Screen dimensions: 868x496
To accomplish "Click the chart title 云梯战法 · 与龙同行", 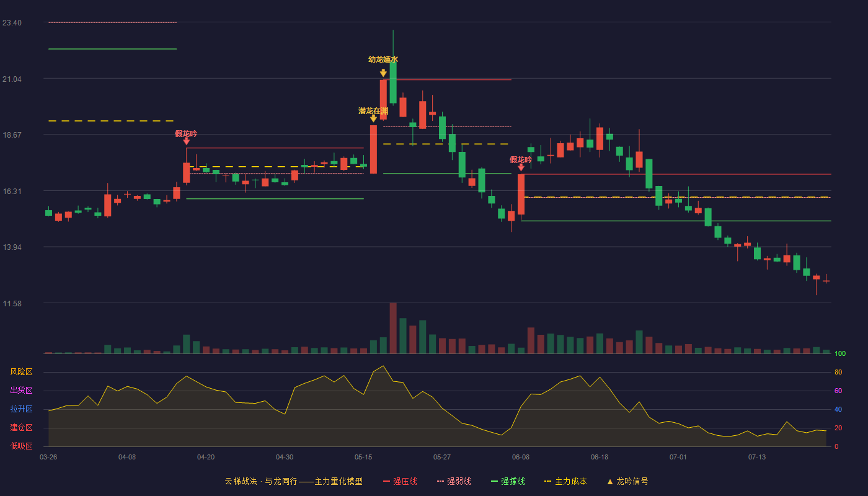I will [260, 481].
